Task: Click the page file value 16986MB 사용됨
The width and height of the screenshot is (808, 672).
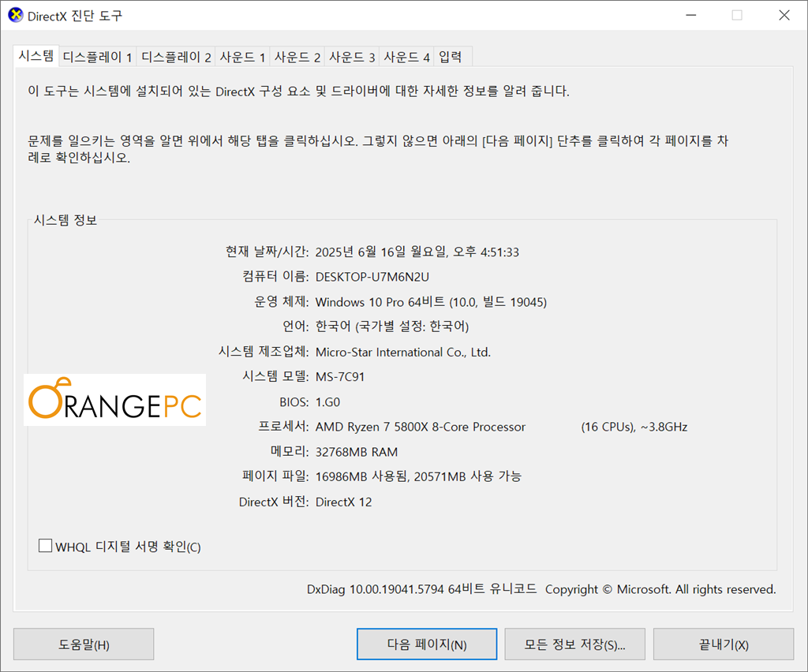Action: pos(361,476)
